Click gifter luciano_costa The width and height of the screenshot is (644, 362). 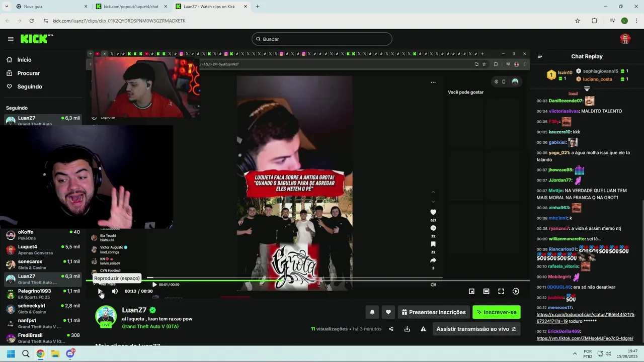click(x=597, y=79)
